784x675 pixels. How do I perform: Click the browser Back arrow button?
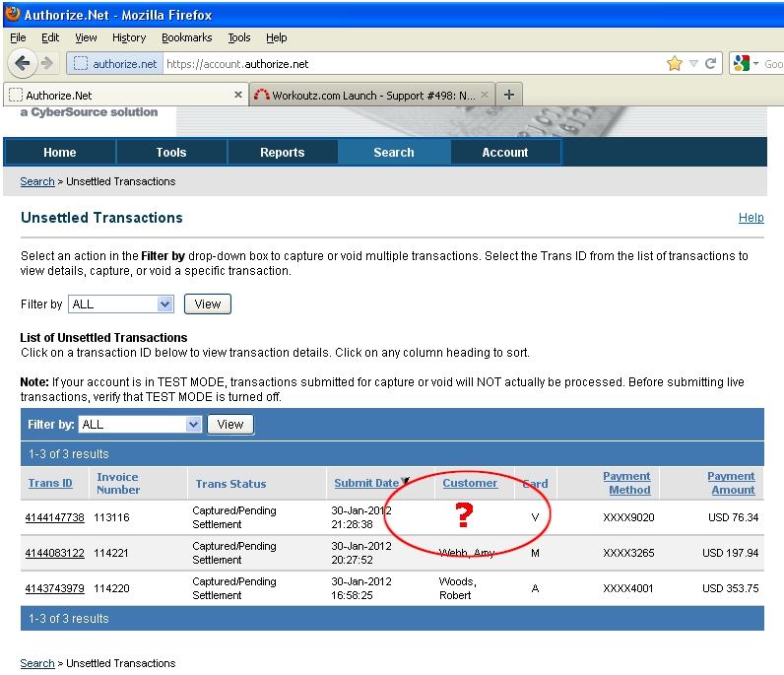23,63
